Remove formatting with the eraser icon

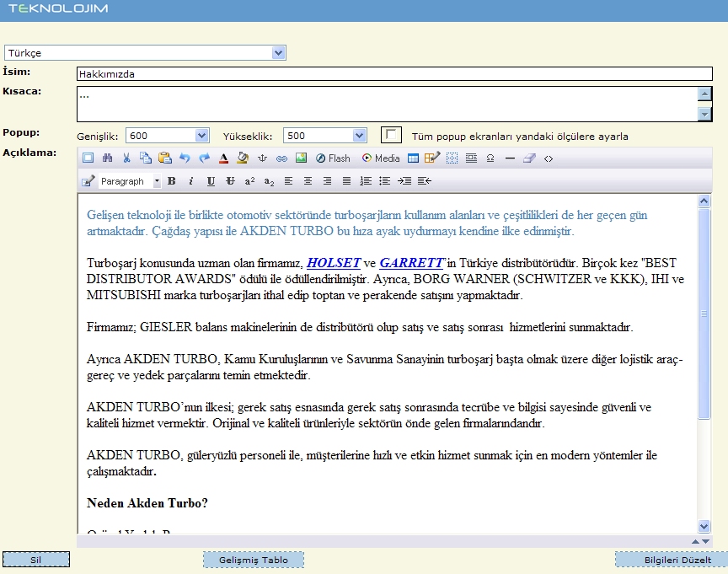529,158
